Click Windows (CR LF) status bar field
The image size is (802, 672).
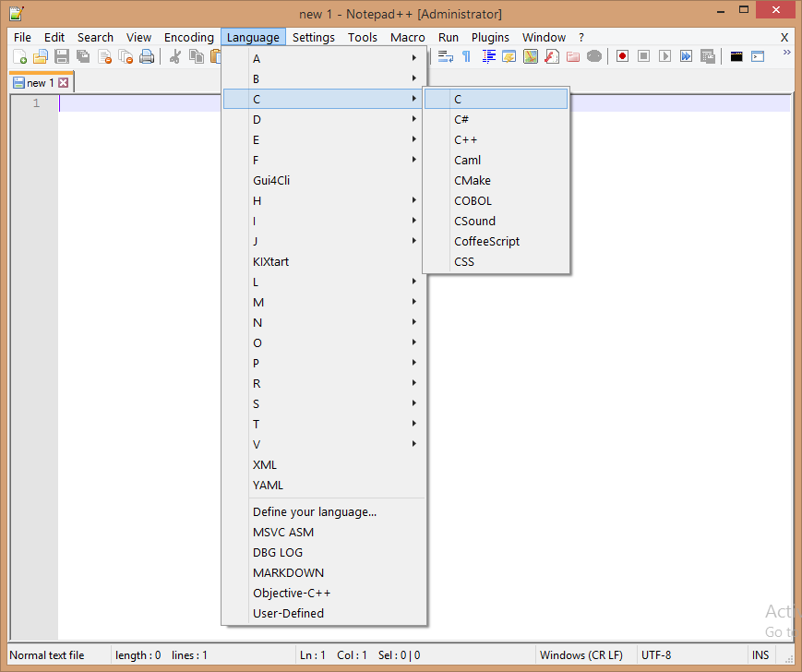point(586,655)
